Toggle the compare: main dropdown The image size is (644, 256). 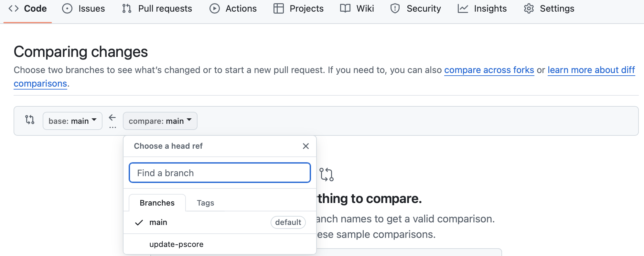coord(160,121)
